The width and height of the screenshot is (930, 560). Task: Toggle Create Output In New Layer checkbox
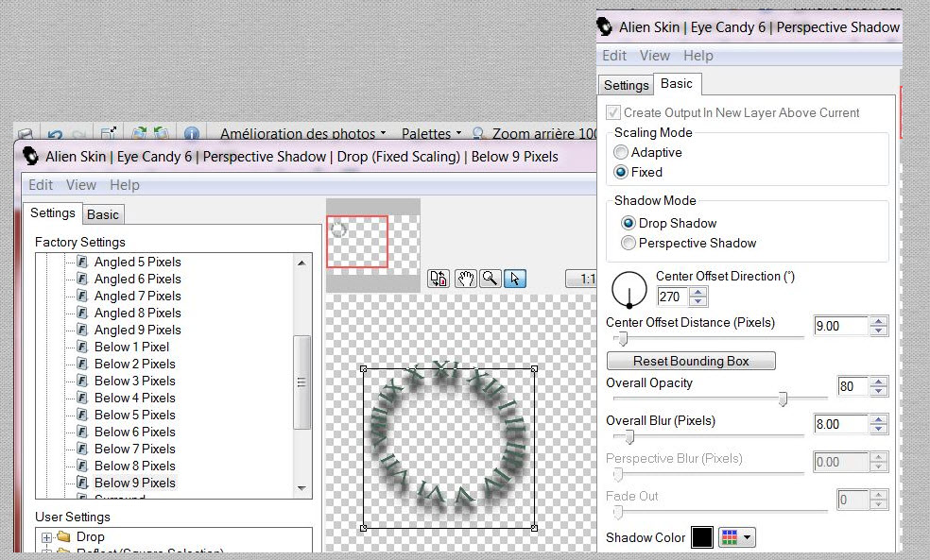pos(613,112)
